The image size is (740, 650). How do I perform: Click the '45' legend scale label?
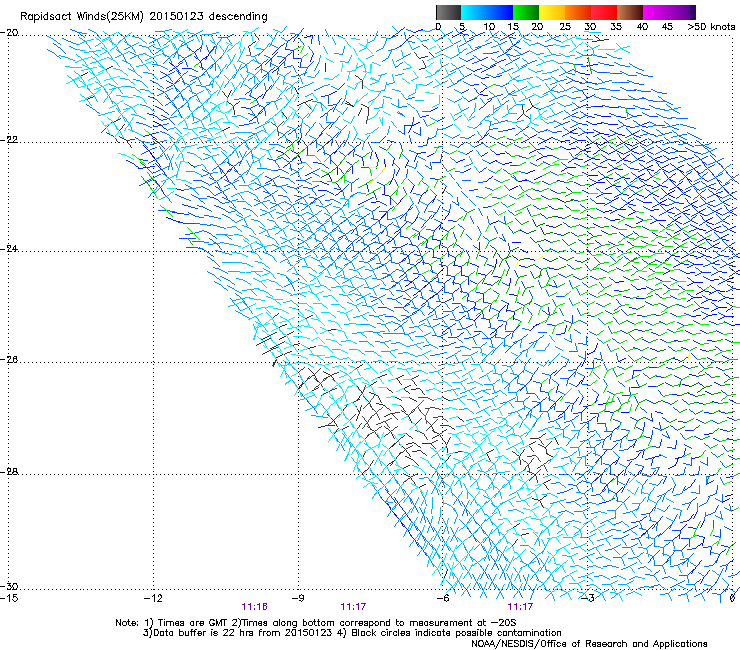pos(667,27)
